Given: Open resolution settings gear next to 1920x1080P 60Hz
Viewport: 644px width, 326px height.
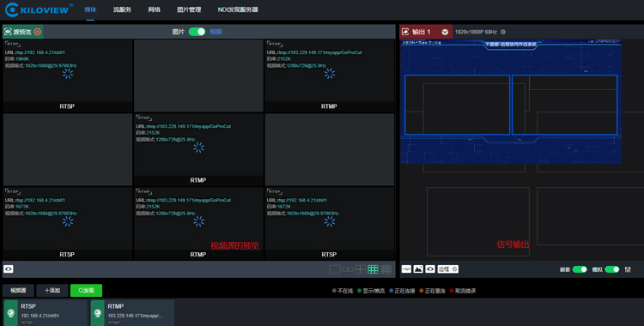Looking at the screenshot, I should point(503,32).
